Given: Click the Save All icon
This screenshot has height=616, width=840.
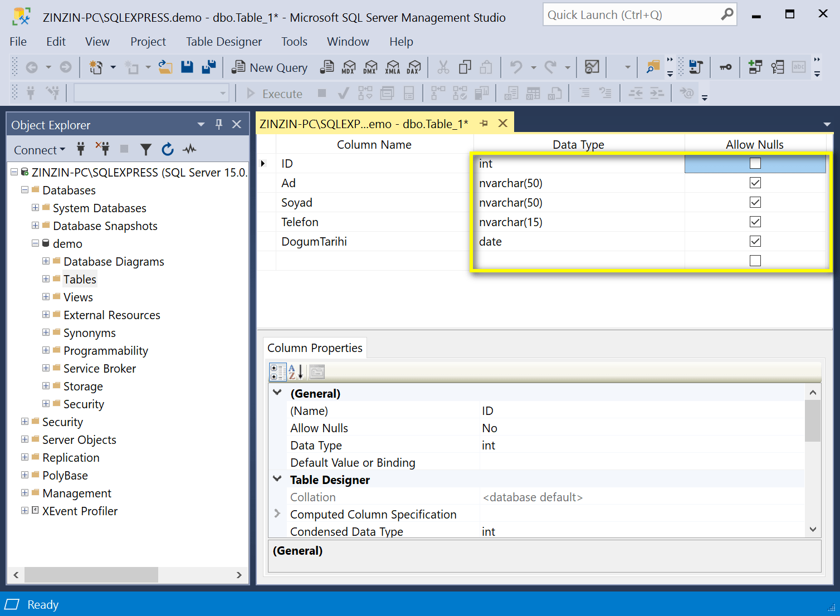Looking at the screenshot, I should [x=209, y=67].
